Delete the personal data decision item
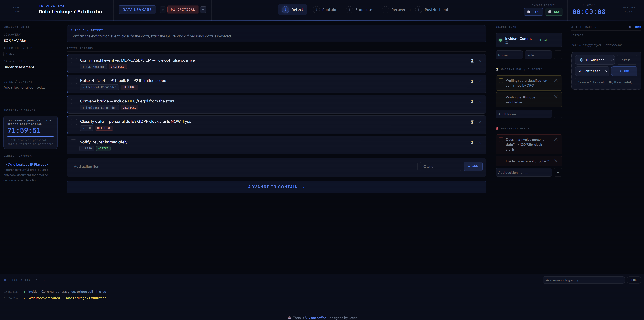Viewport: 644px width, 320px height. pyautogui.click(x=556, y=139)
